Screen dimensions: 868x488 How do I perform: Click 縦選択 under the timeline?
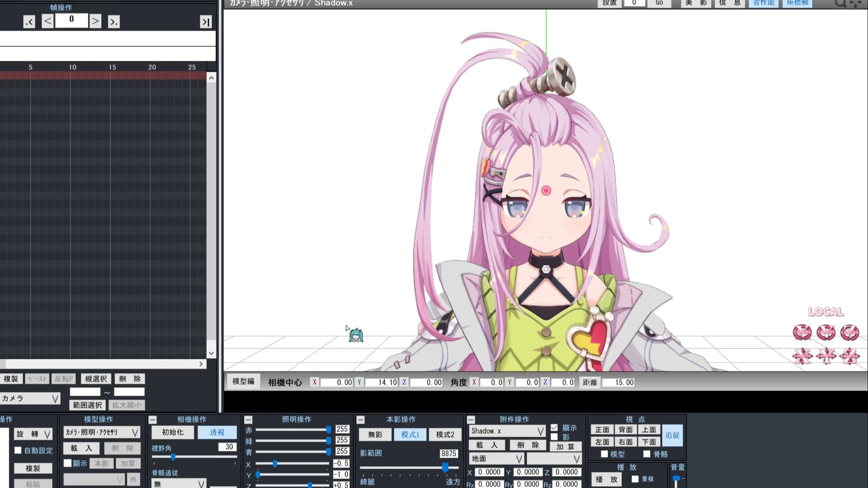point(96,379)
